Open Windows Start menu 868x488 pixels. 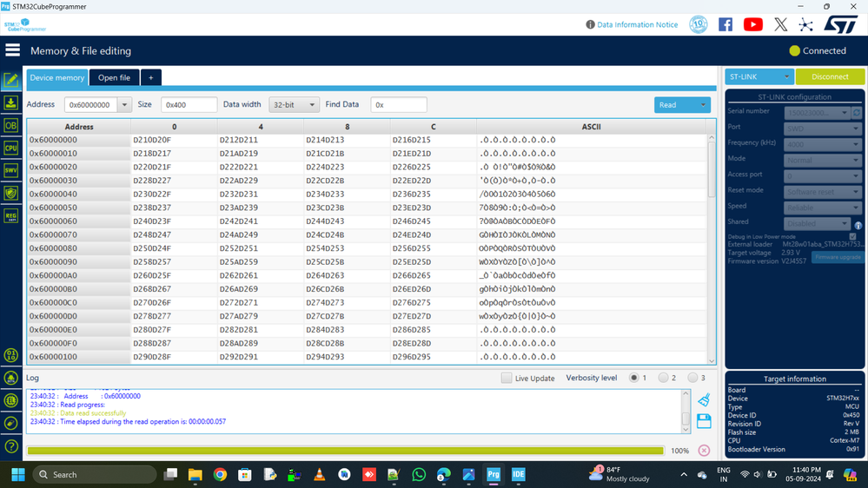click(x=18, y=475)
